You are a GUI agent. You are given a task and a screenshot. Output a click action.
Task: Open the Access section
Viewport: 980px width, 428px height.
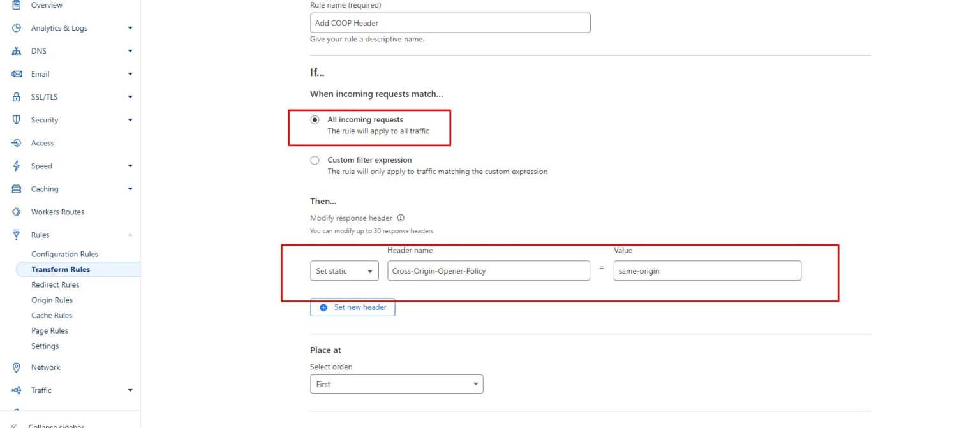pyautogui.click(x=43, y=143)
